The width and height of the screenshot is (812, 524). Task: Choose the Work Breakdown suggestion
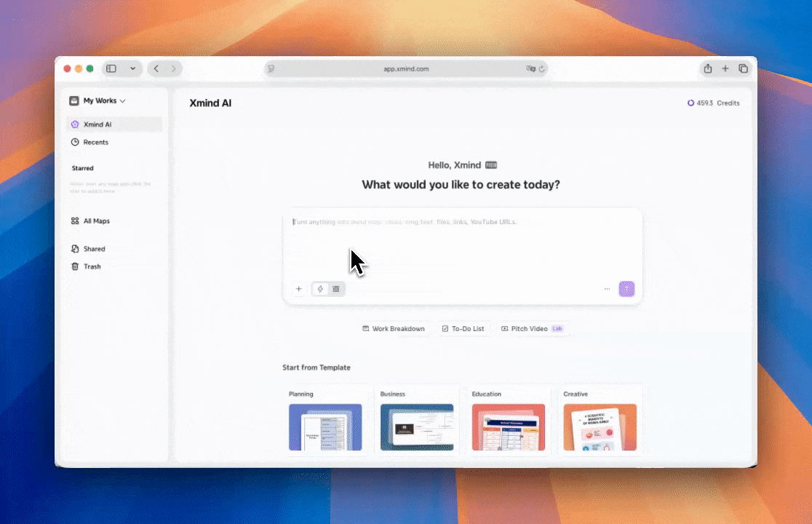(394, 329)
